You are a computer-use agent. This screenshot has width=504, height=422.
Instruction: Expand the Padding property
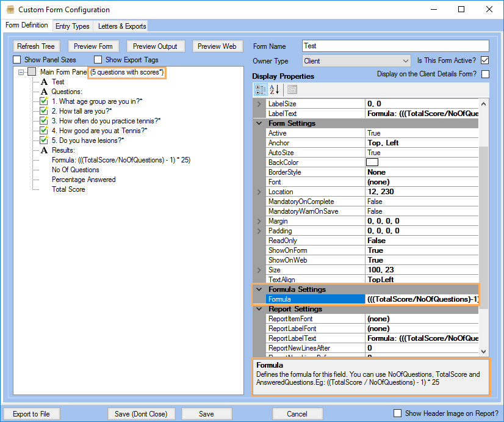click(259, 231)
